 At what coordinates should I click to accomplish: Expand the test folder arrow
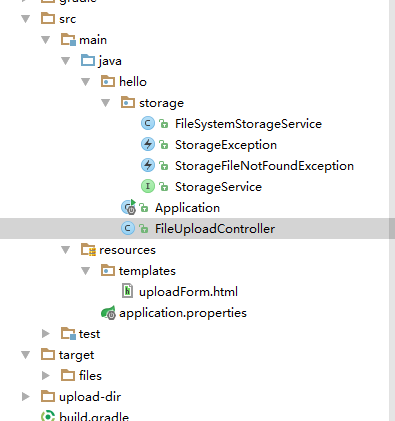(46, 333)
